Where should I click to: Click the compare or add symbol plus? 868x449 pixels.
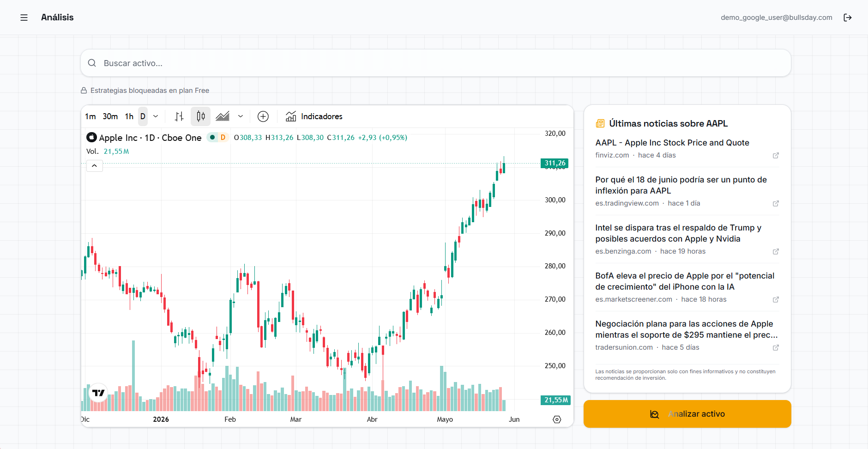[x=263, y=116]
